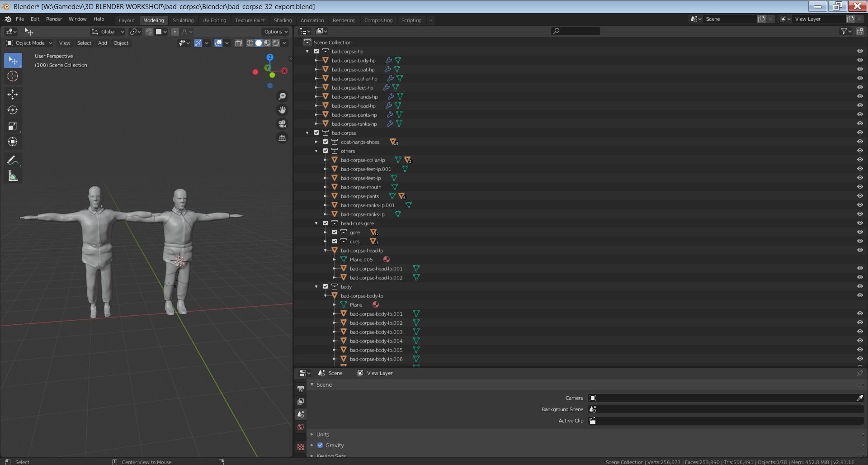Select the Measure tool
This screenshot has width=868, height=465.
[x=13, y=176]
